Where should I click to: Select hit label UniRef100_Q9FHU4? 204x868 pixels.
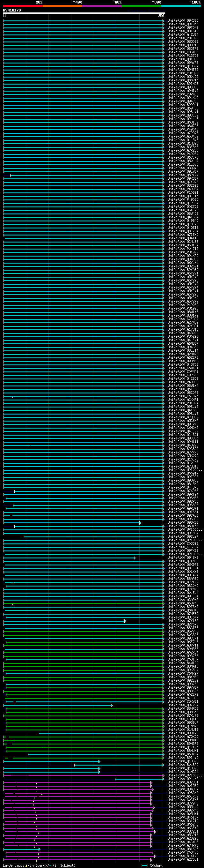click(183, 533)
